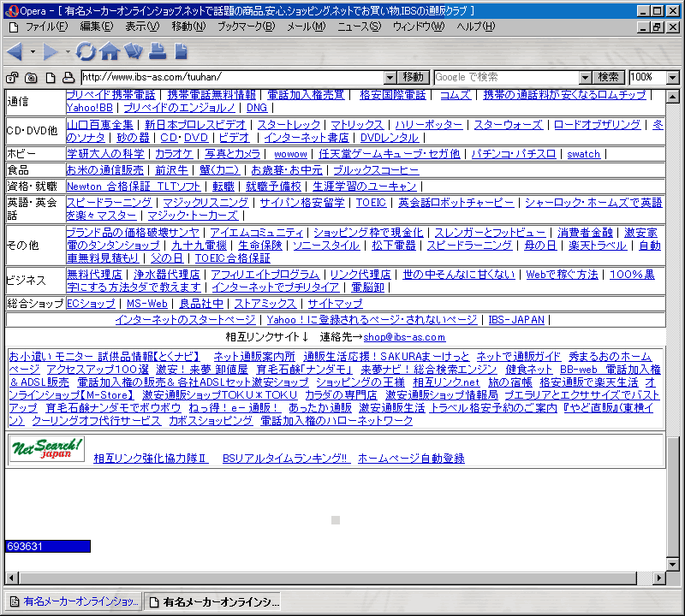This screenshot has width=685, height=616.
Task: Click the URL address field
Action: (x=233, y=78)
